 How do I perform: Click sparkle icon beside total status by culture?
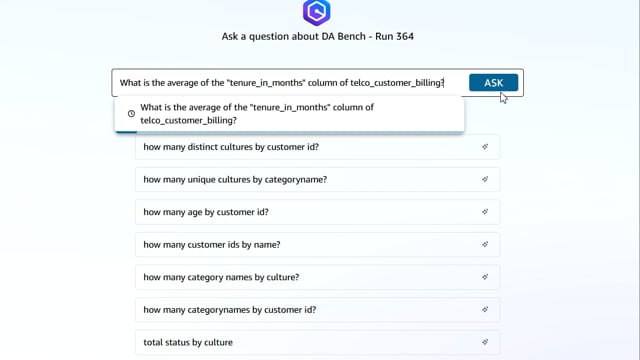tap(485, 342)
